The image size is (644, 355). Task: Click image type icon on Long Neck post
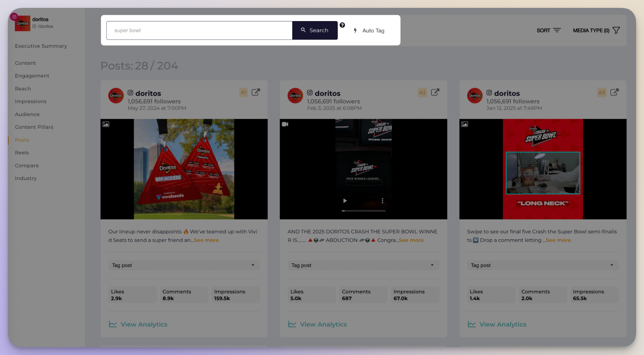click(x=465, y=124)
